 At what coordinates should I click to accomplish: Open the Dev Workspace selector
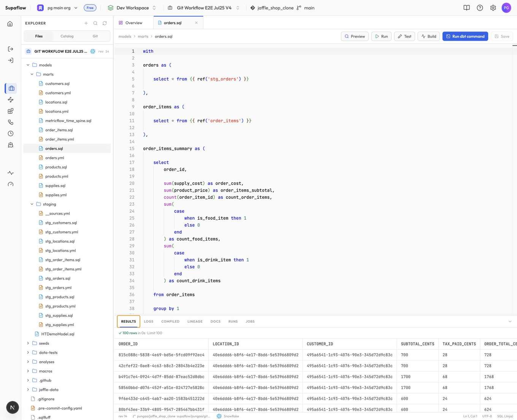(132, 8)
